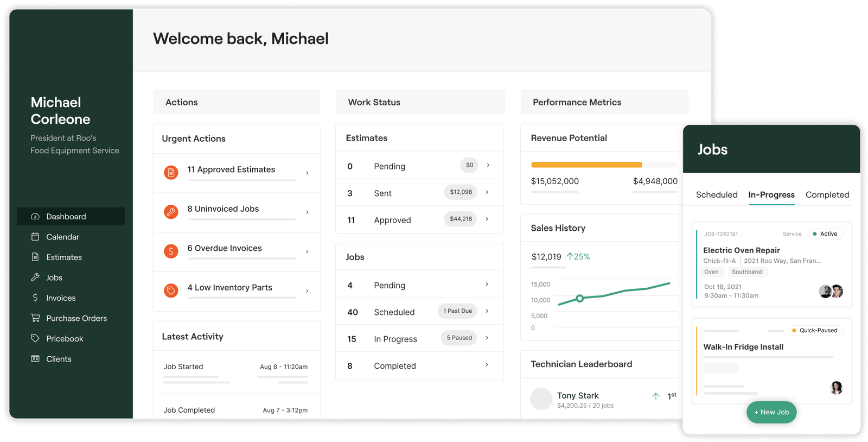Click the Invoices dollar icon in sidebar

tap(35, 298)
